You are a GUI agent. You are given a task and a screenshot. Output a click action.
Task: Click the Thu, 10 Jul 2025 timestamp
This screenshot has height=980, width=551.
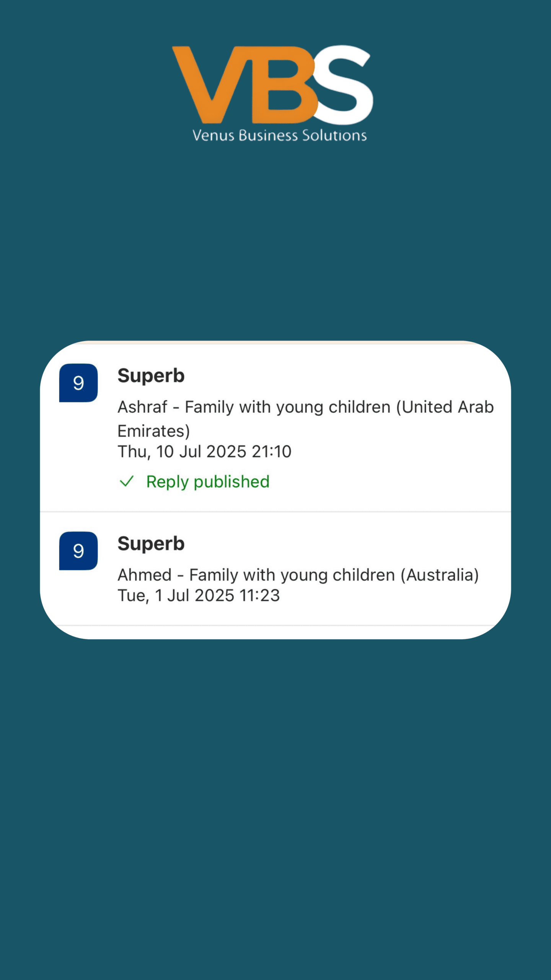(x=204, y=452)
